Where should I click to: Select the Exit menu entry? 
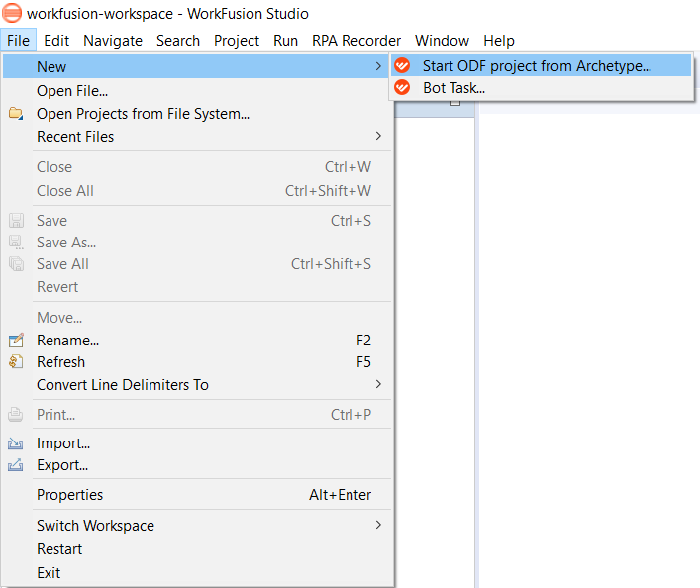196,573
